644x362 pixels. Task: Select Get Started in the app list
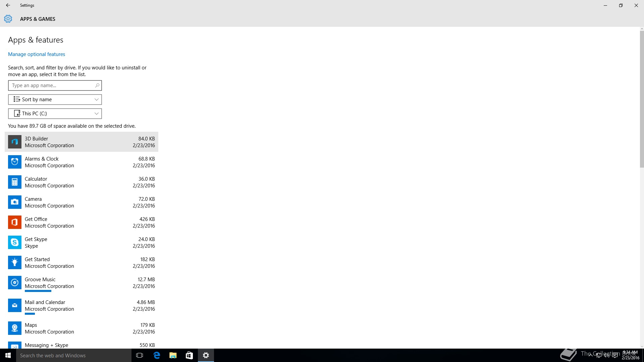(x=82, y=262)
